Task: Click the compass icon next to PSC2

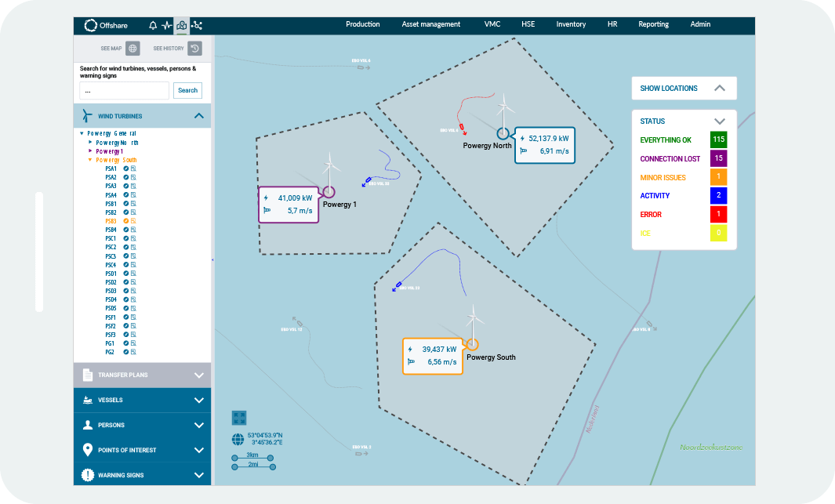Action: pyautogui.click(x=126, y=247)
